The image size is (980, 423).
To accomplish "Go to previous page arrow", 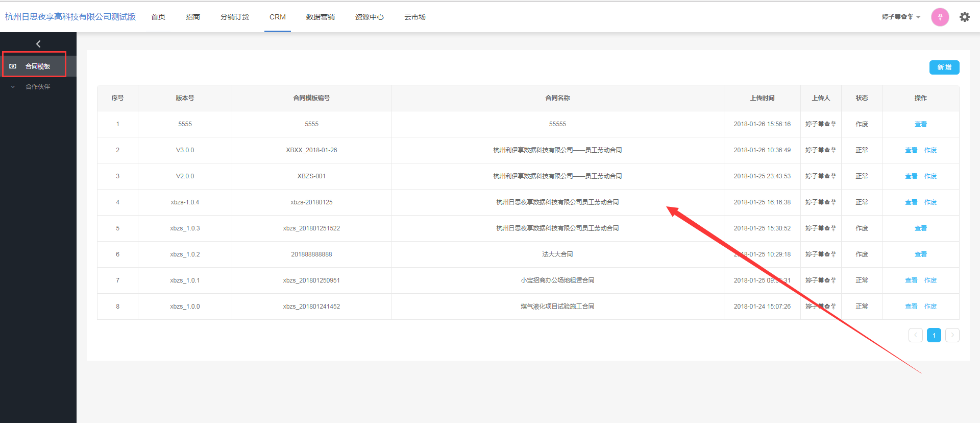I will [x=915, y=335].
